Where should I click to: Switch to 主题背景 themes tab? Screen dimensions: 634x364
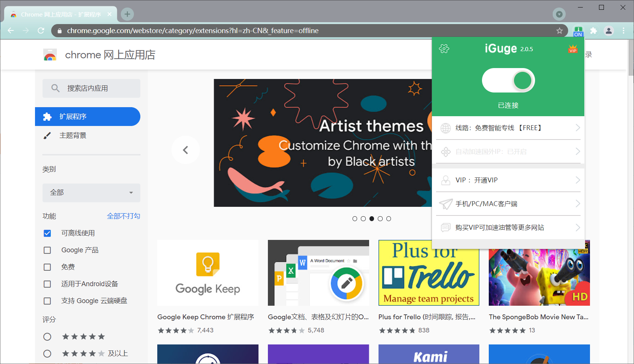point(88,135)
